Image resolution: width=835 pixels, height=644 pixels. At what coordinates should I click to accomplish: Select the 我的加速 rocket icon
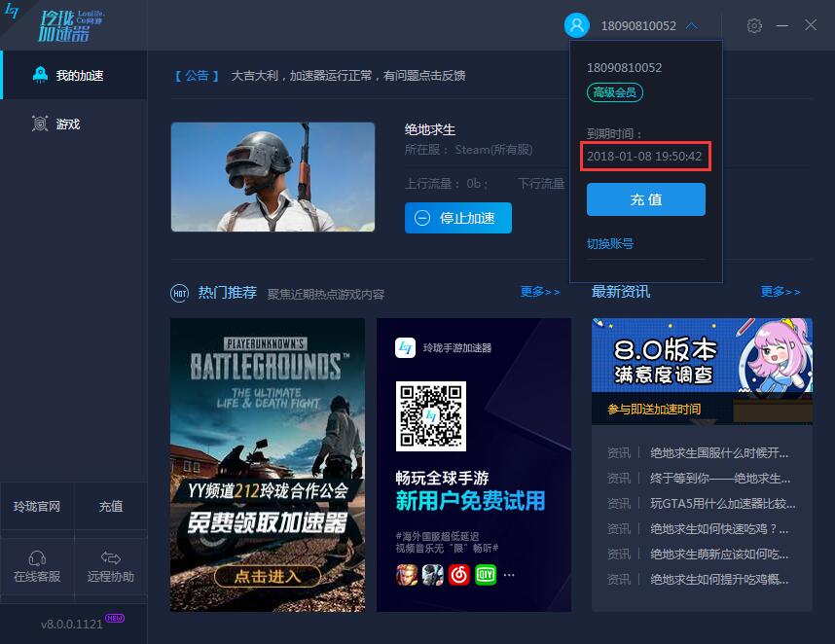click(39, 73)
